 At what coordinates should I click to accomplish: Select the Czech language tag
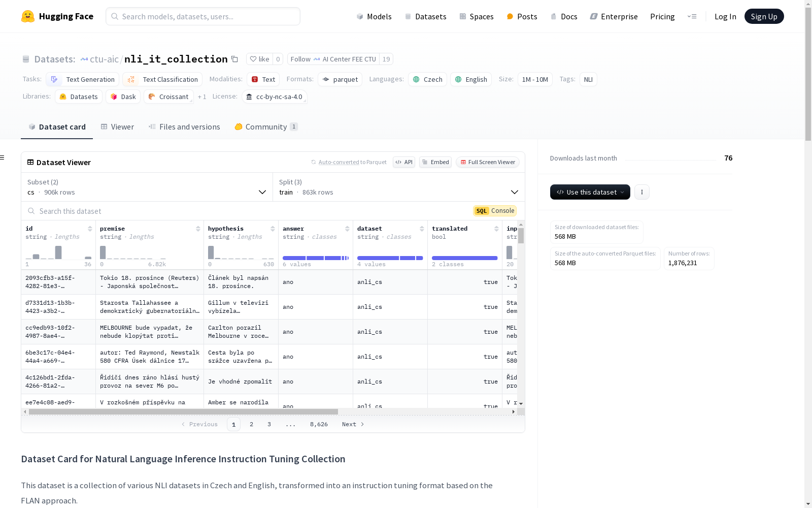pyautogui.click(x=427, y=79)
